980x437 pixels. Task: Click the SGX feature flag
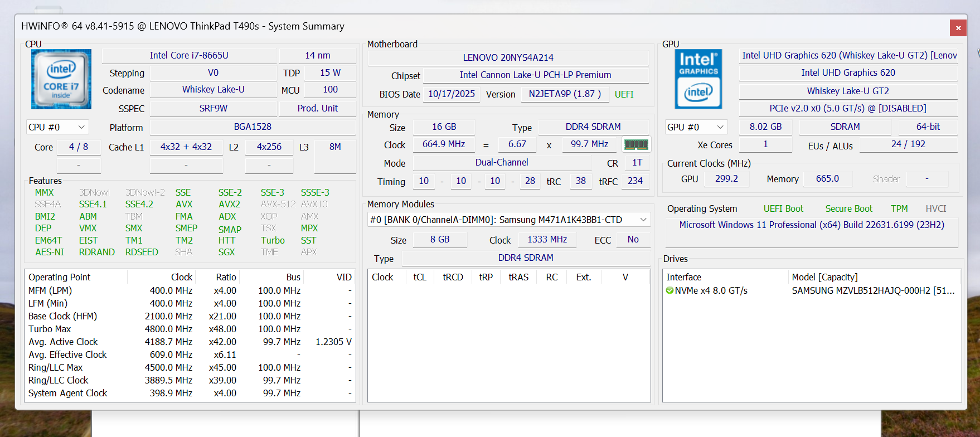pyautogui.click(x=226, y=252)
